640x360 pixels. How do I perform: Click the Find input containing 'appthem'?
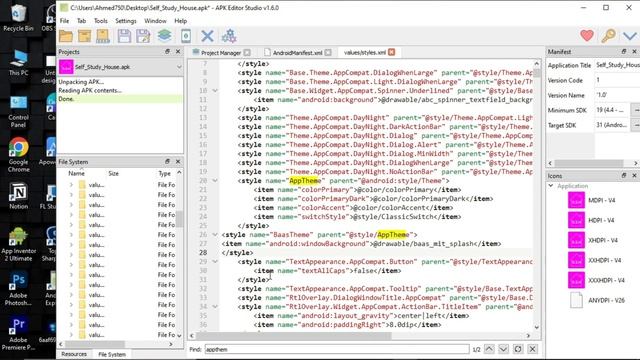pos(337,349)
